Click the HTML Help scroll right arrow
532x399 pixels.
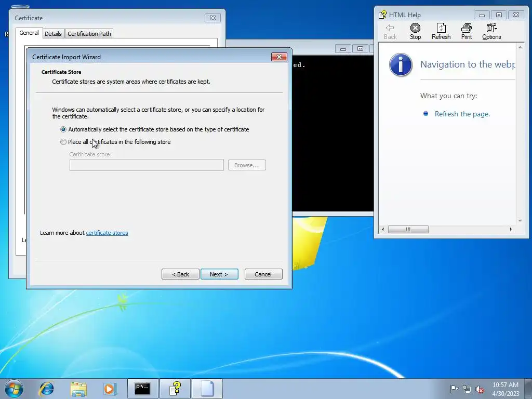pos(511,229)
